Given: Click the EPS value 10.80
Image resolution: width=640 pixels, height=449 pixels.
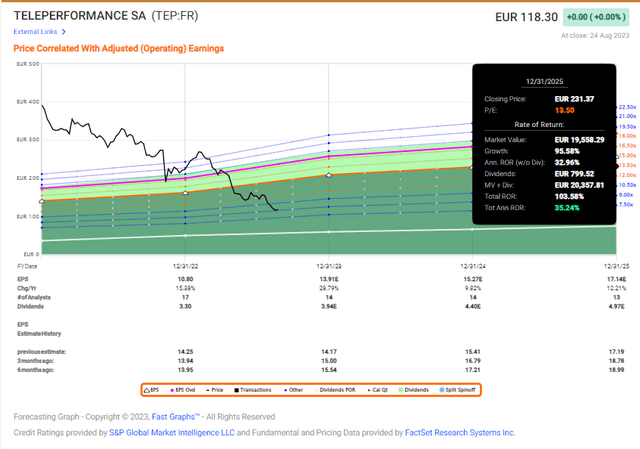Looking at the screenshot, I should click(185, 279).
